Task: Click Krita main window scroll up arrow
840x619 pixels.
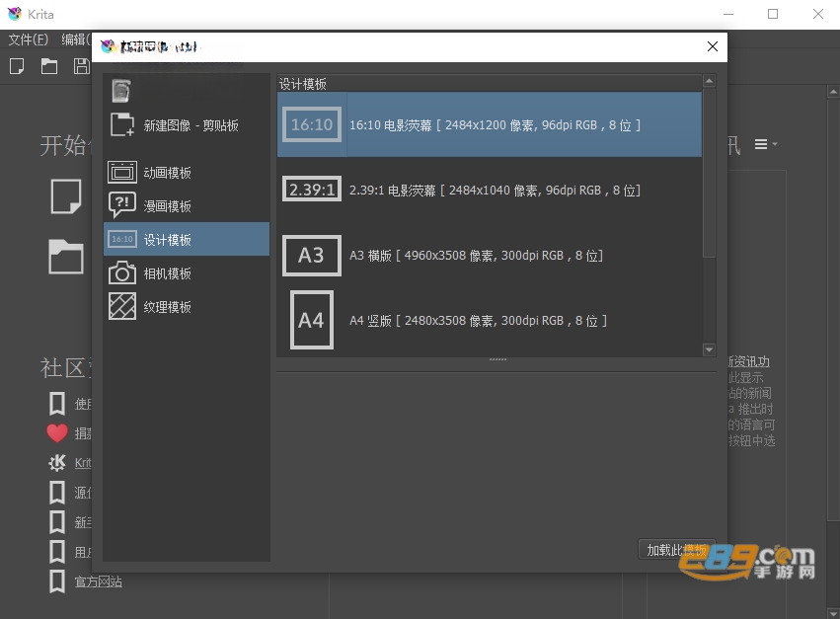Action: tap(833, 92)
